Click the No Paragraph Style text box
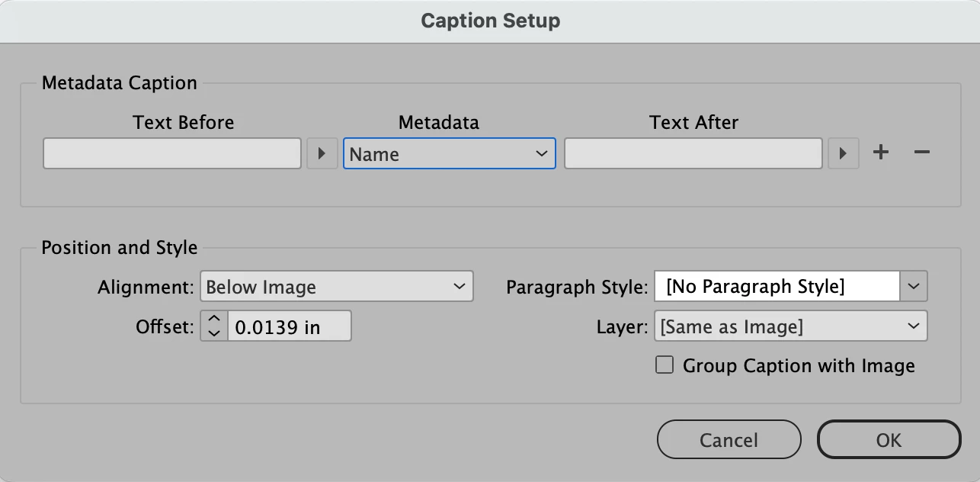The width and height of the screenshot is (980, 482). (777, 287)
